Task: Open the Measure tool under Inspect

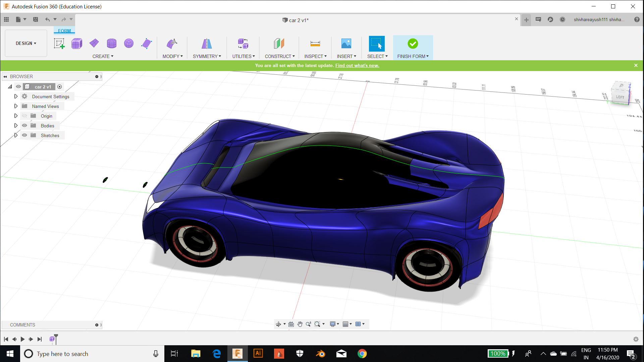Action: click(315, 43)
